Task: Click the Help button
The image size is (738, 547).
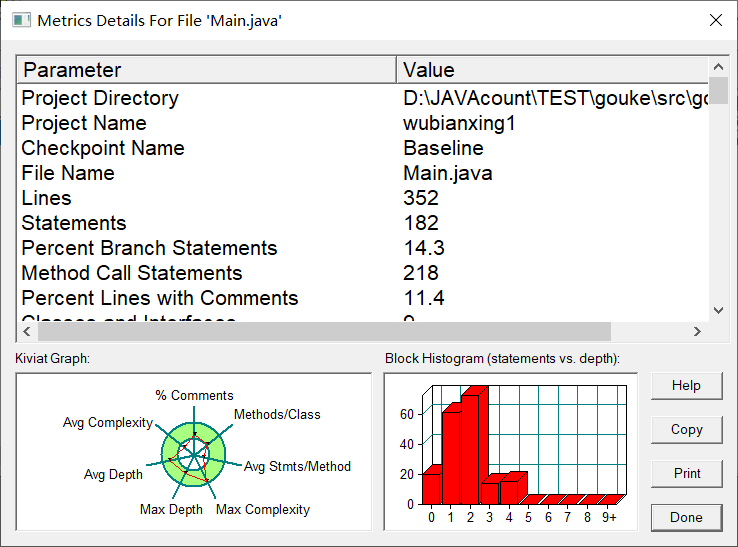Action: (686, 386)
